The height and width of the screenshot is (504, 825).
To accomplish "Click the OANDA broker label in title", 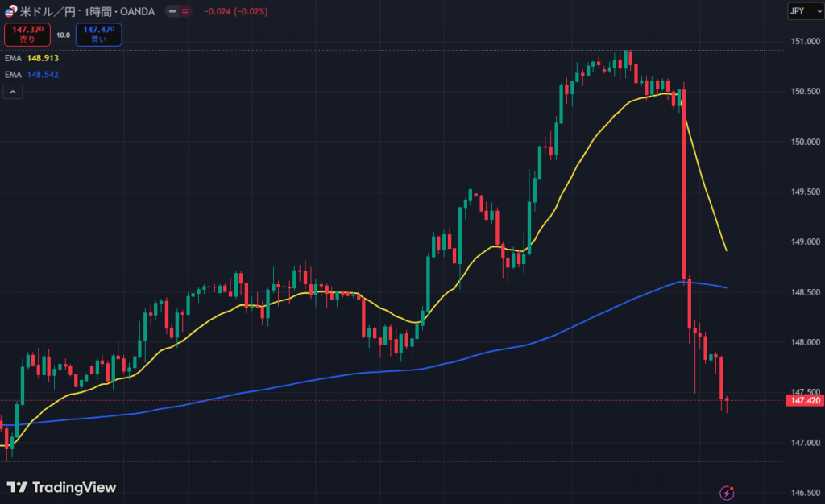I will (138, 11).
